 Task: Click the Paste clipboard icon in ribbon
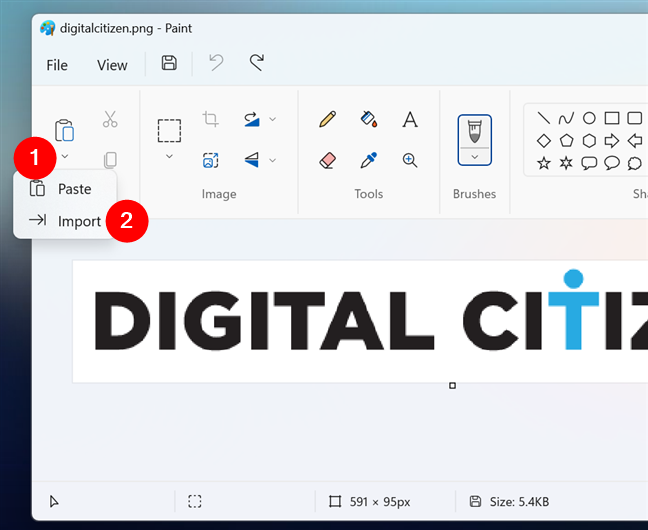[x=64, y=130]
